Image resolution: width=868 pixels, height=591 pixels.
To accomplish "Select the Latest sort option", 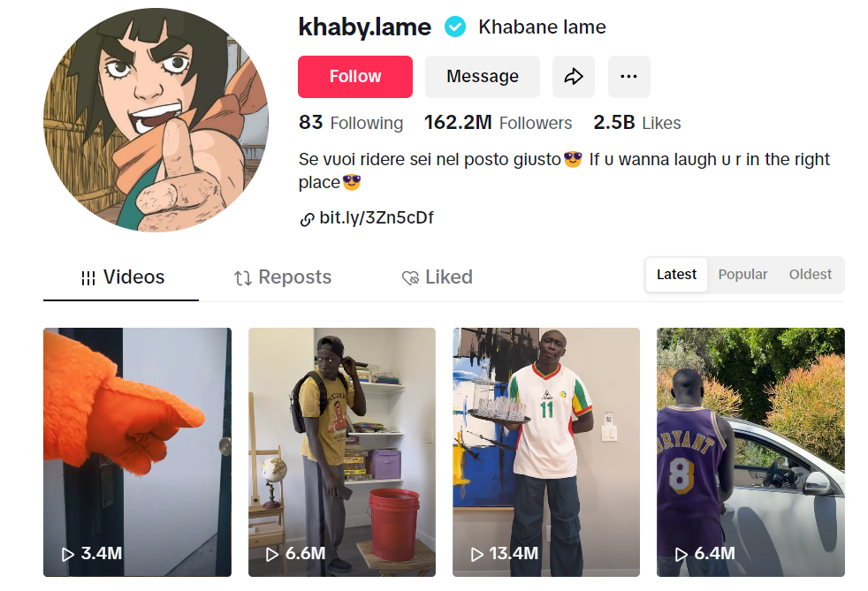I will click(x=676, y=275).
